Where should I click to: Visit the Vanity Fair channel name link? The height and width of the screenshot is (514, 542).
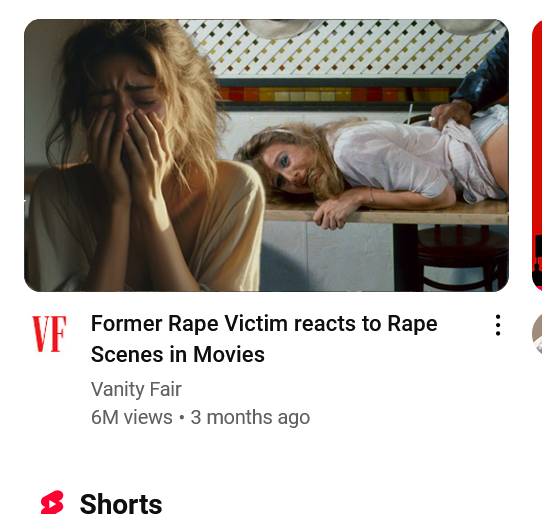136,389
